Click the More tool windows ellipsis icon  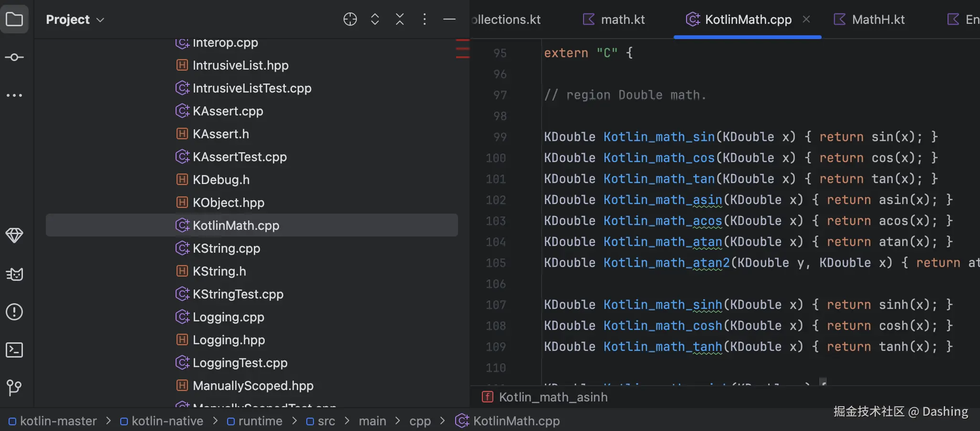[14, 95]
